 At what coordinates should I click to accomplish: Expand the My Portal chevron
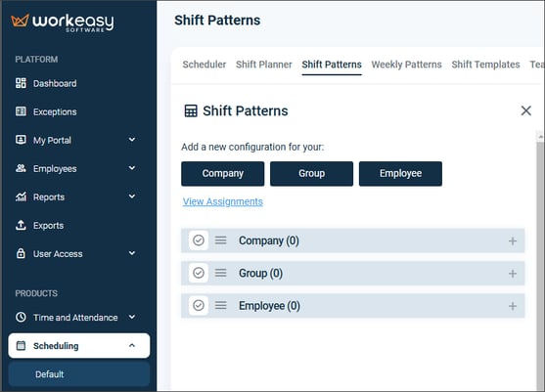click(x=132, y=140)
